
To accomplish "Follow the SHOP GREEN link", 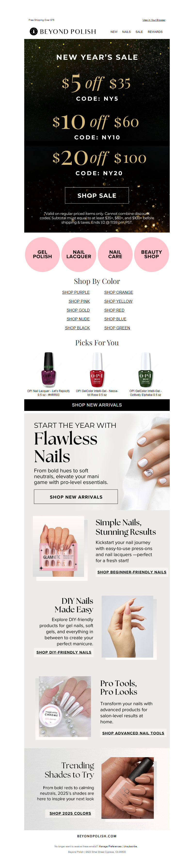I will tap(117, 328).
